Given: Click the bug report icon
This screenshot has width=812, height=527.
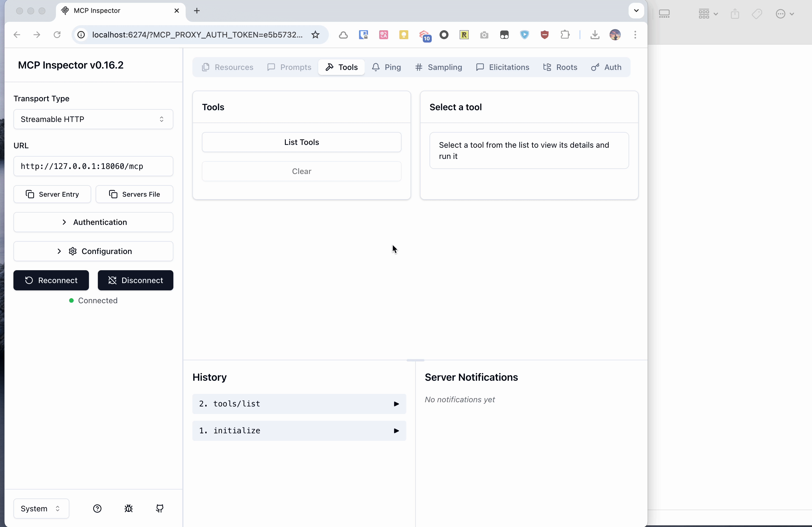Looking at the screenshot, I should point(129,509).
